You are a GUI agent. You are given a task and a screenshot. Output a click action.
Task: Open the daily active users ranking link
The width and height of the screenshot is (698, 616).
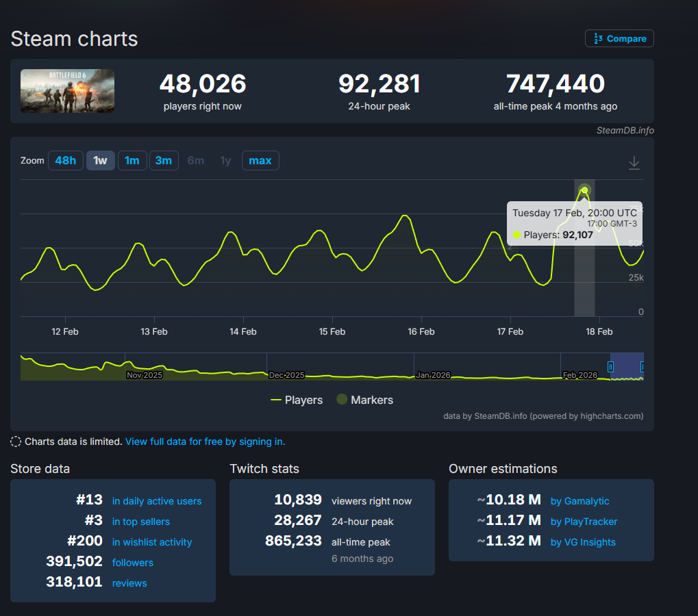[x=157, y=501]
